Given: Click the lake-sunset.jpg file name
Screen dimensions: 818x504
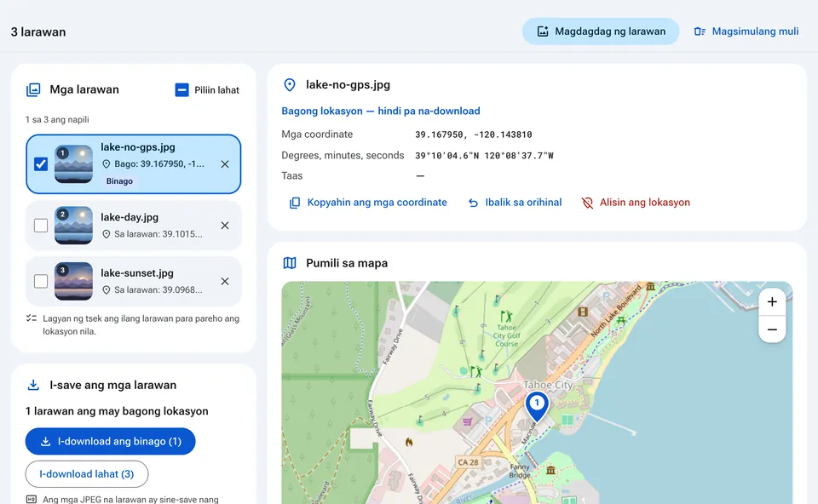Looking at the screenshot, I should click(x=137, y=273).
